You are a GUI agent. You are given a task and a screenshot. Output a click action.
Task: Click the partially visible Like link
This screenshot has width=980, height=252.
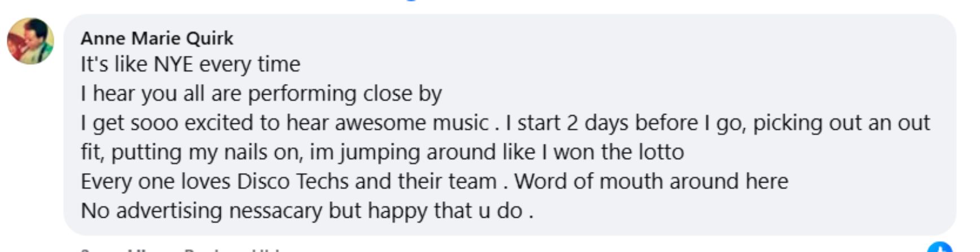141,250
